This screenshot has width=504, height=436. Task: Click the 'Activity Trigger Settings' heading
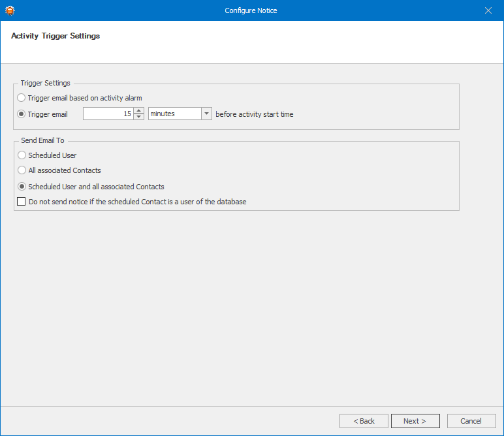pos(55,36)
